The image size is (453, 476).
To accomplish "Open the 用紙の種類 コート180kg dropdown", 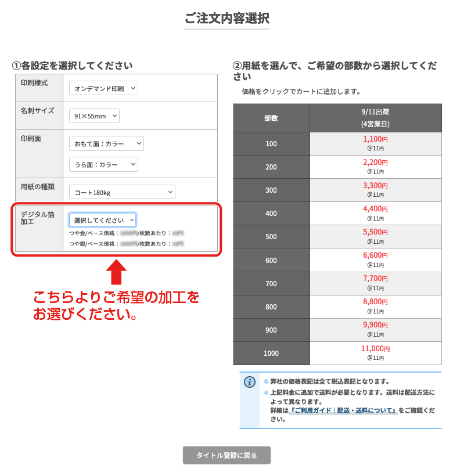I will click(122, 192).
